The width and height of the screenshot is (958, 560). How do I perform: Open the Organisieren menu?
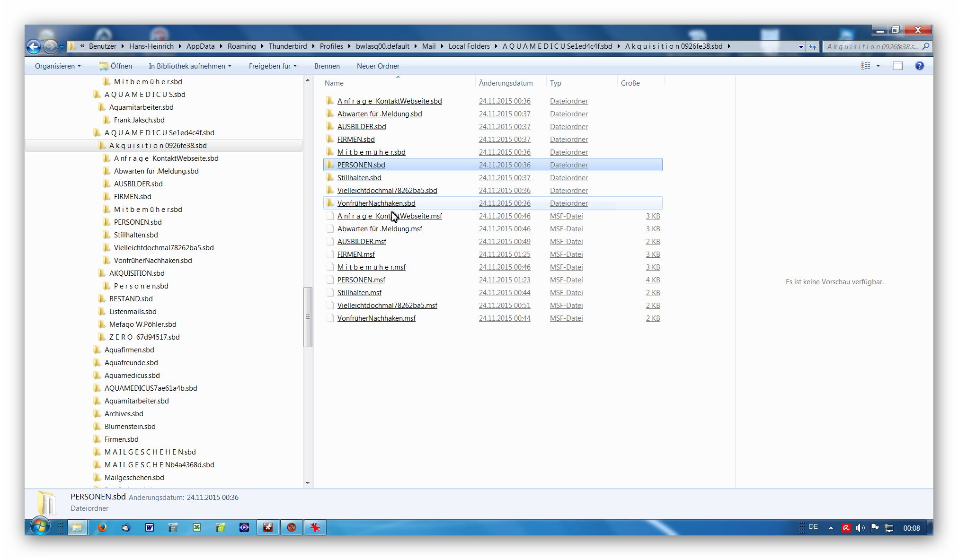coord(57,66)
